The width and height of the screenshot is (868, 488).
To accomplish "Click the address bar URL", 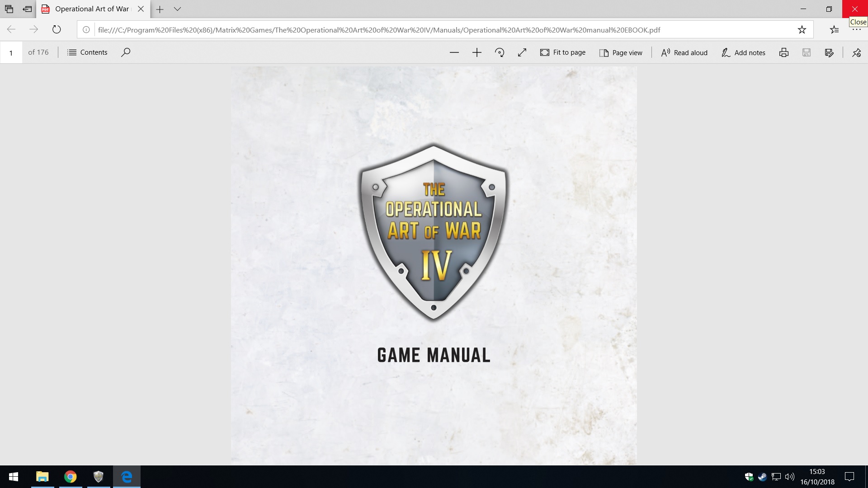I will point(379,30).
